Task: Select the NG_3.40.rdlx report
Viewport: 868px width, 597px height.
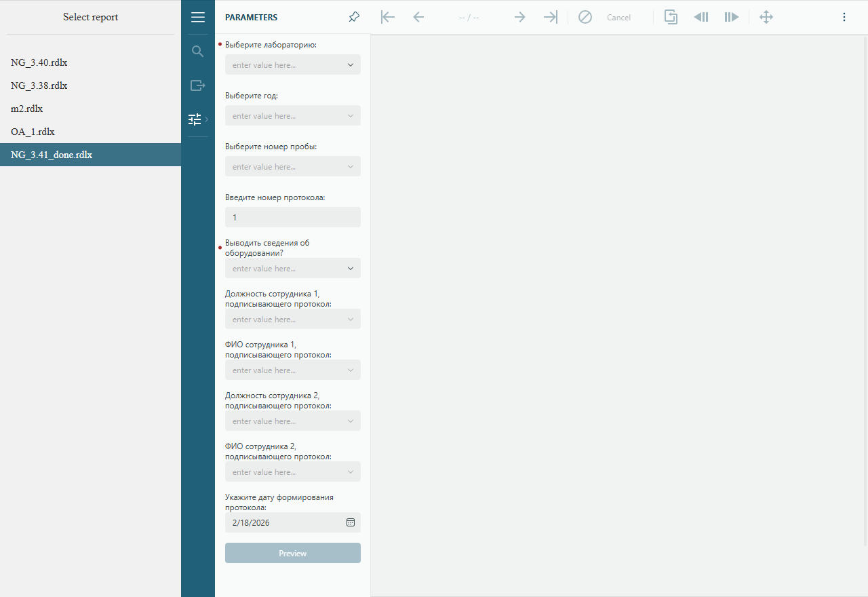Action: (39, 62)
